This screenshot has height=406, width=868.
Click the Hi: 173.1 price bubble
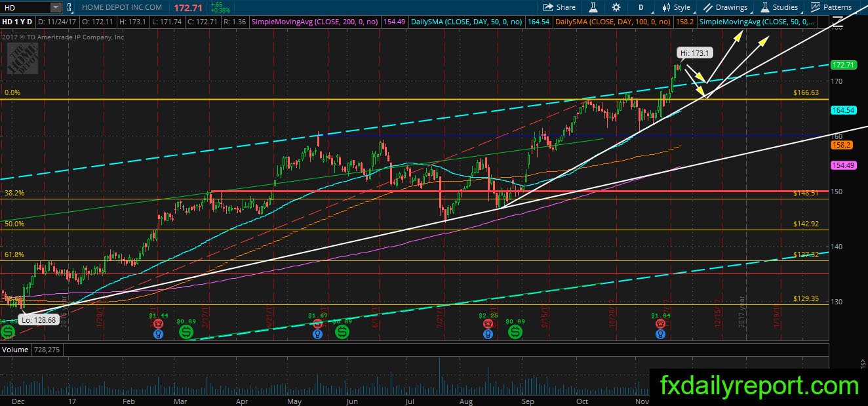(694, 52)
